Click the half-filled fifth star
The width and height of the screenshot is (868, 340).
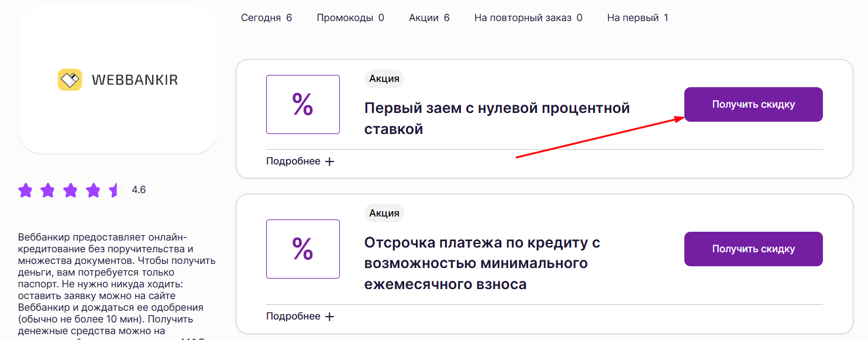(115, 190)
